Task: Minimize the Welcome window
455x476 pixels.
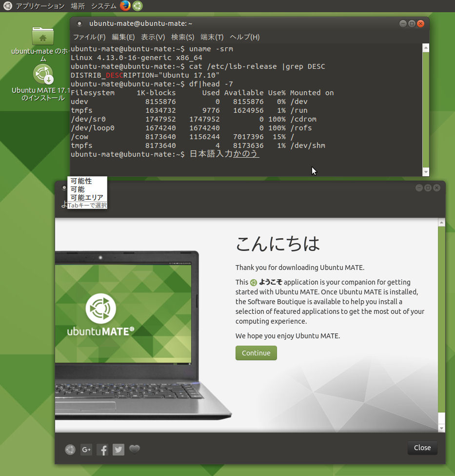Action: pos(419,188)
